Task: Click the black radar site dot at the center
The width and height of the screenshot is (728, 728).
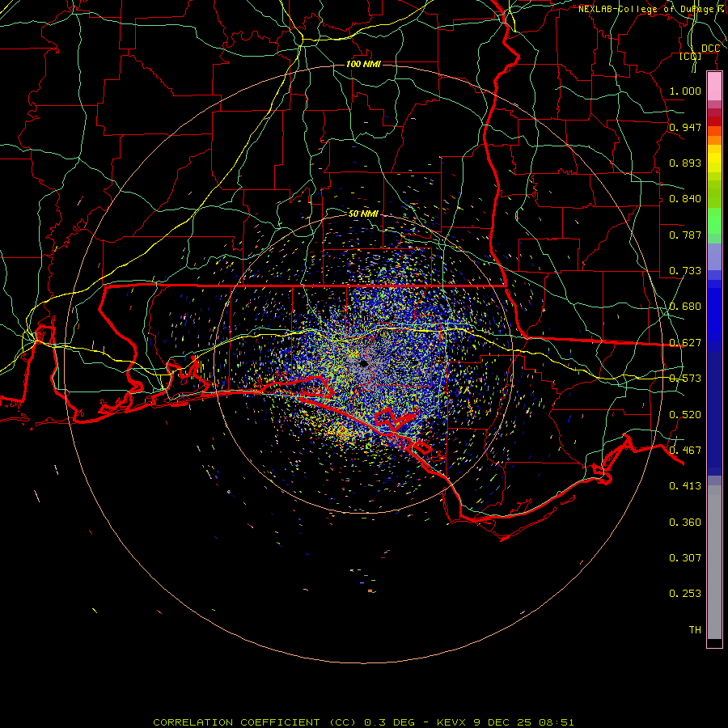Action: [x=363, y=363]
